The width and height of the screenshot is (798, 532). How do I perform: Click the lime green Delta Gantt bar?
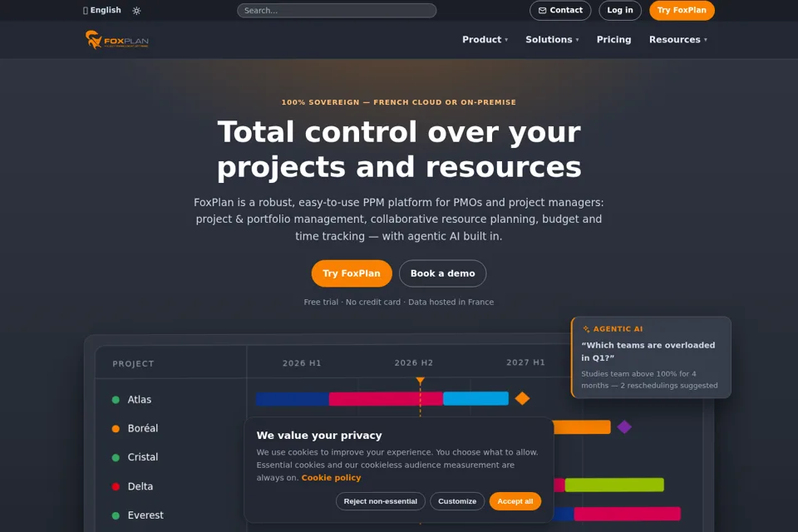click(x=614, y=485)
